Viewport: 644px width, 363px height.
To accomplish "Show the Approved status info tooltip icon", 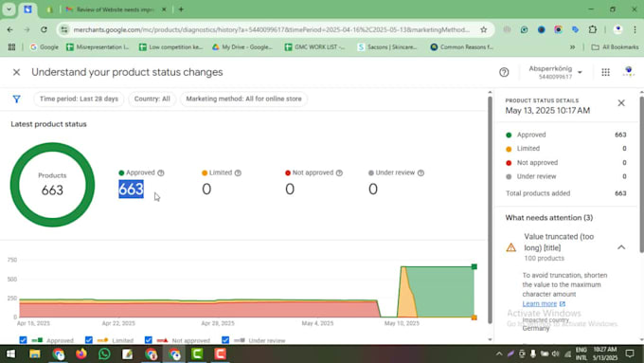I will (161, 173).
